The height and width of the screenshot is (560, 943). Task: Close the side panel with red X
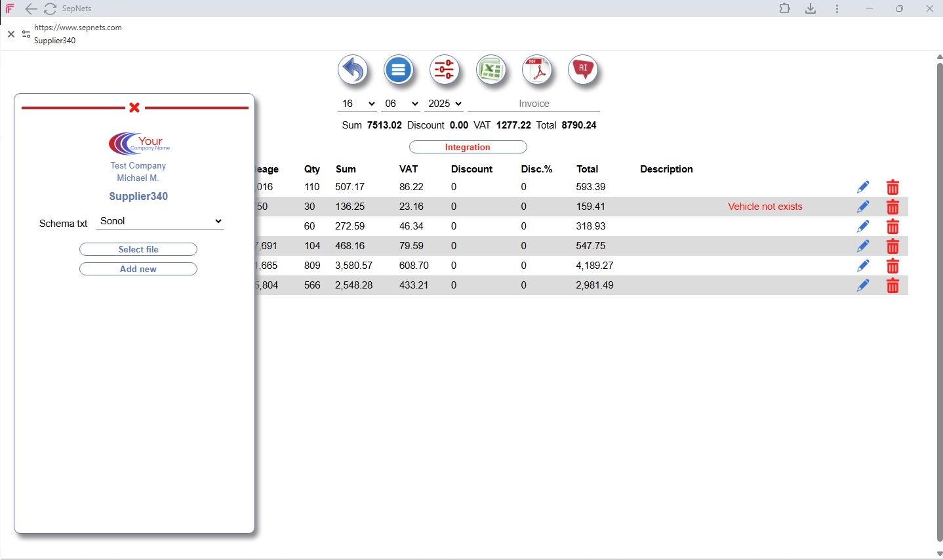(x=134, y=108)
